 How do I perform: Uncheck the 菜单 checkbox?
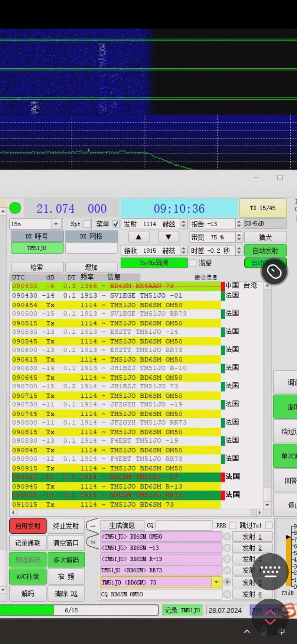point(116,224)
